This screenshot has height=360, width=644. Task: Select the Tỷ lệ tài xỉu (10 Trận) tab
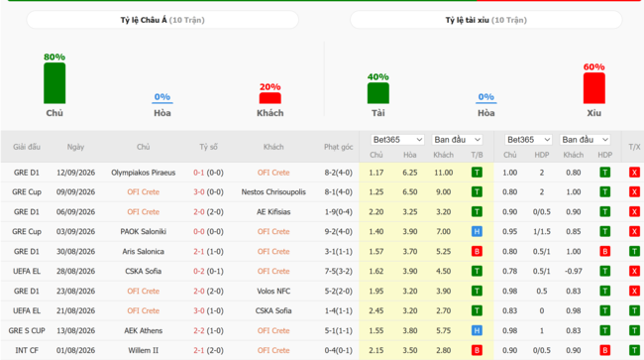point(485,20)
